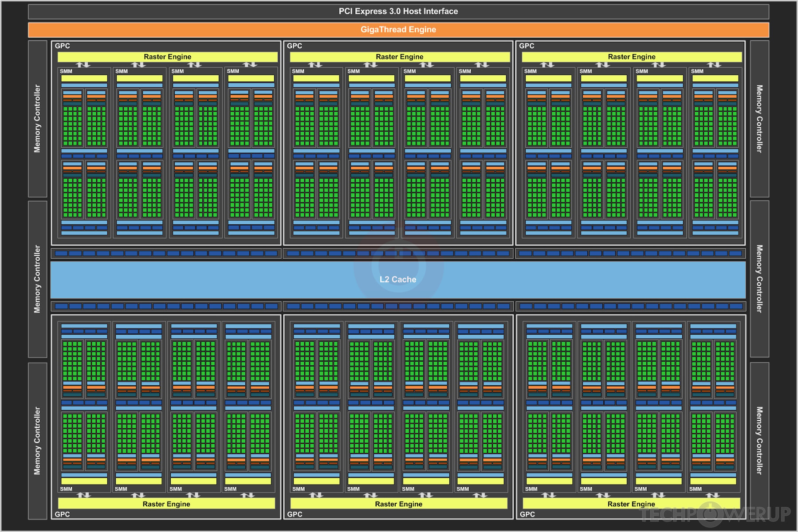Click the GPC label of the bottom-right cluster
Viewport: 798px width, 532px height.
pyautogui.click(x=527, y=514)
